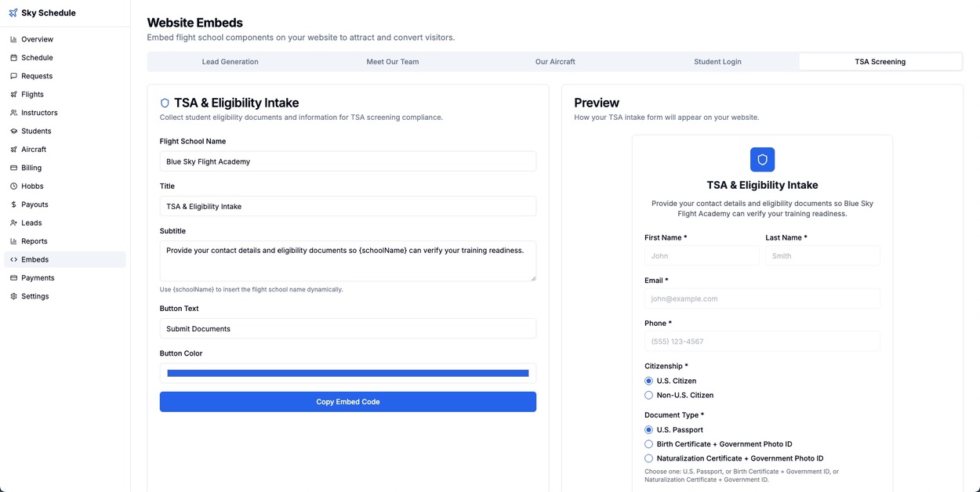Click the Flights plane icon
This screenshot has height=492, width=980.
tap(13, 95)
